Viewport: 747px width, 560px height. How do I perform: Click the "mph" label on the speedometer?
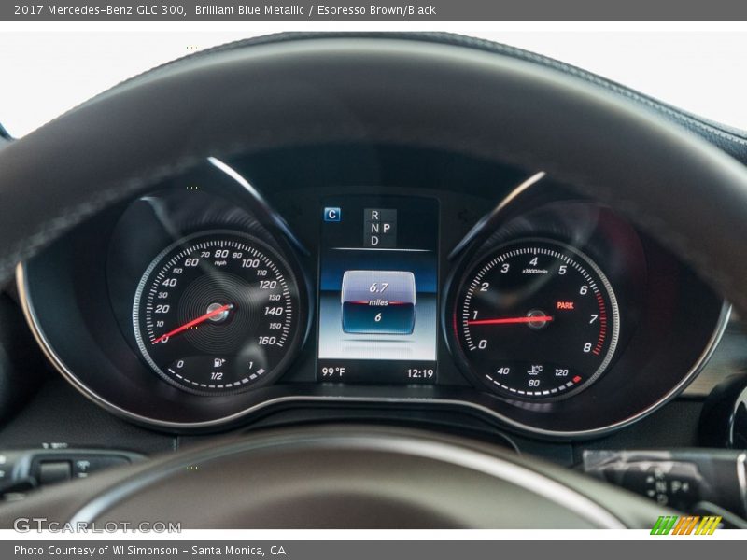[x=220, y=263]
